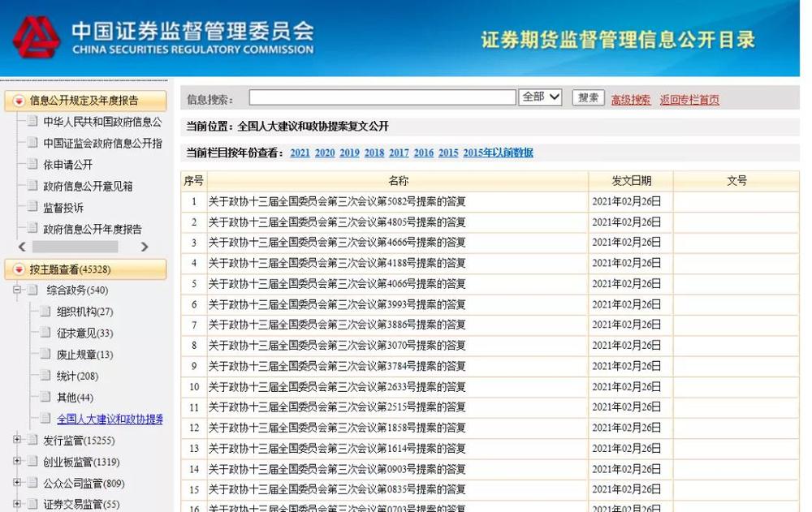Image resolution: width=812 pixels, height=512 pixels.
Task: Open the reply to proposal No. 5082
Action: click(337, 201)
